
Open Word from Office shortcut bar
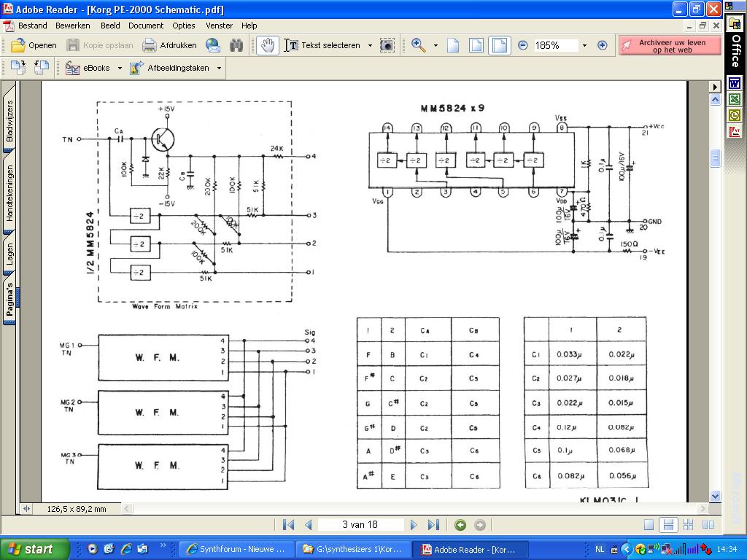[734, 83]
